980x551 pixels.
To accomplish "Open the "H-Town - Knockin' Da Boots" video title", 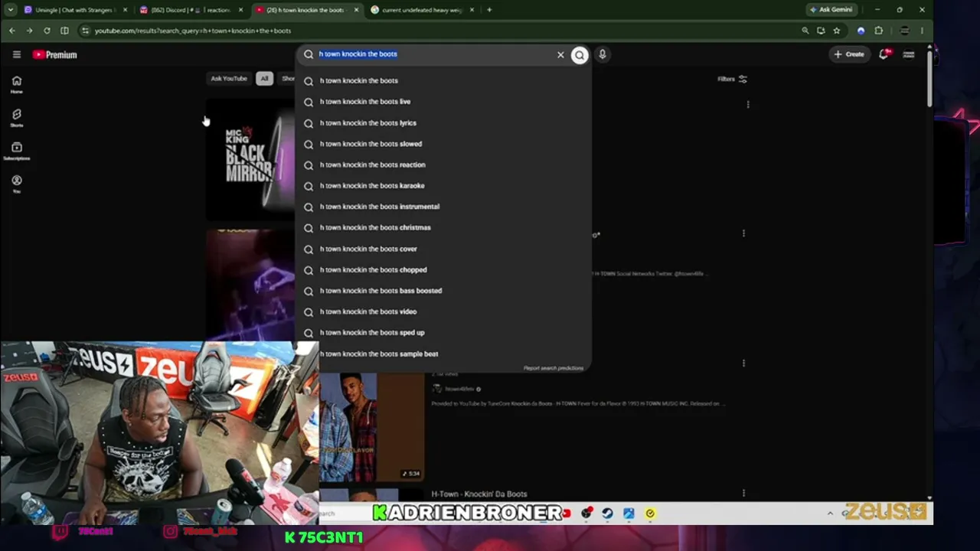I will coord(479,494).
